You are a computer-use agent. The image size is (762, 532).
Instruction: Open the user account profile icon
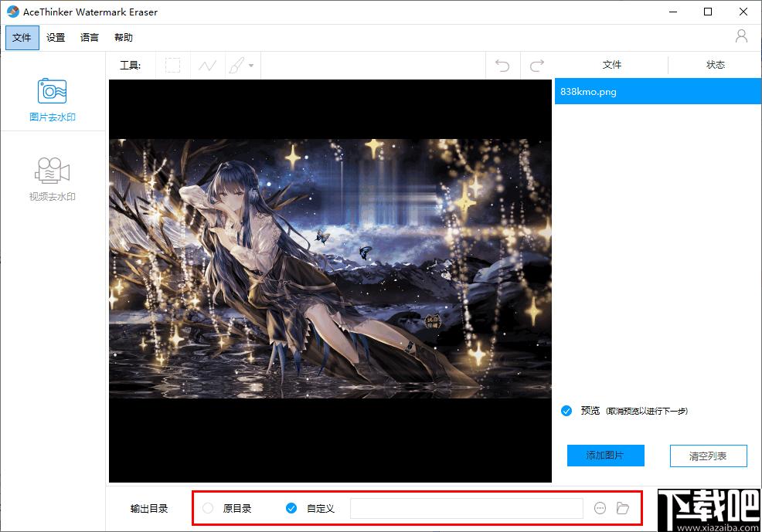pyautogui.click(x=741, y=36)
